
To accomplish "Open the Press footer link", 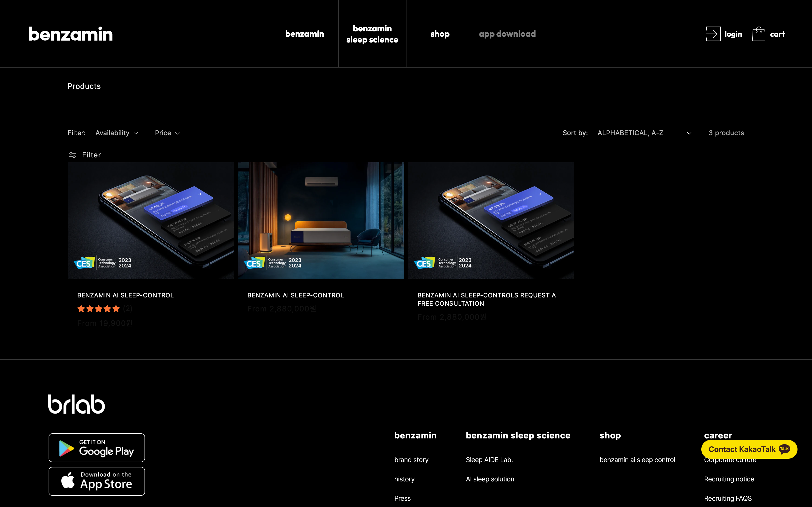I will pos(402,498).
